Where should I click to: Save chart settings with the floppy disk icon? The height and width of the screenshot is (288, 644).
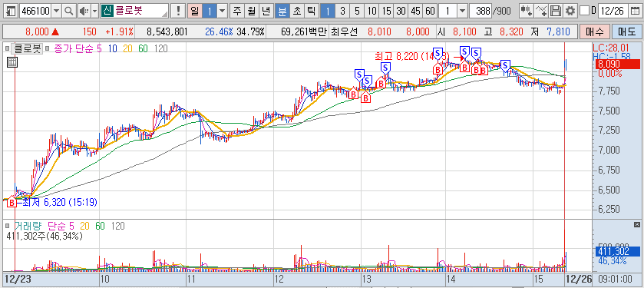(x=556, y=11)
